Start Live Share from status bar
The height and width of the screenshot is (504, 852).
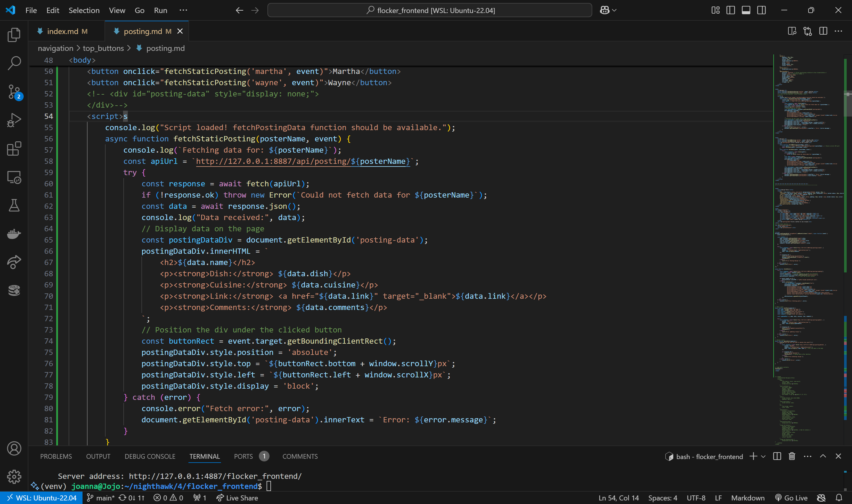[x=237, y=498]
